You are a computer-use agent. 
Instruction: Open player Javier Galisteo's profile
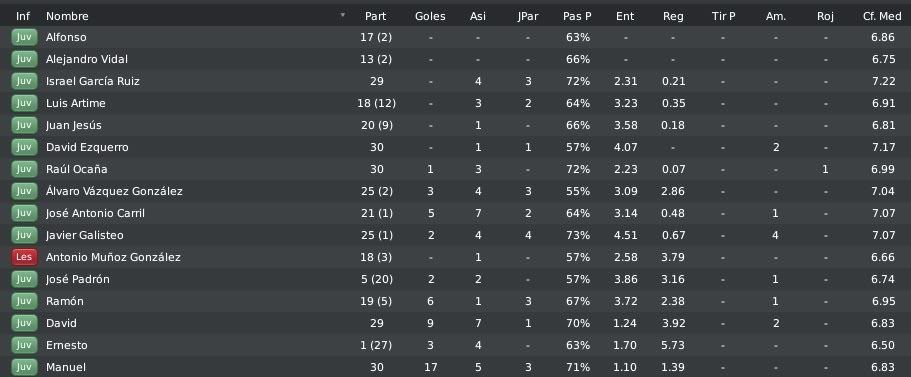coord(84,235)
